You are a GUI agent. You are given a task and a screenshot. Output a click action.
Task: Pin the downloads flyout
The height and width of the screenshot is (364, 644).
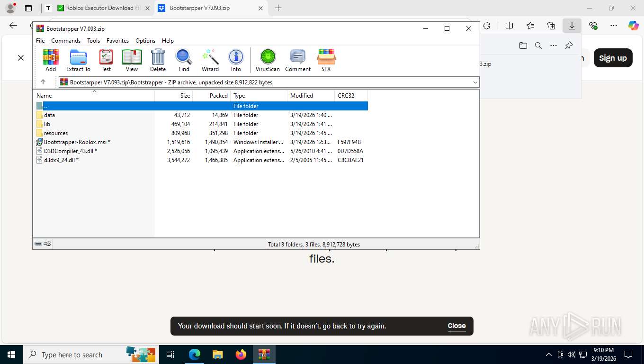click(569, 45)
